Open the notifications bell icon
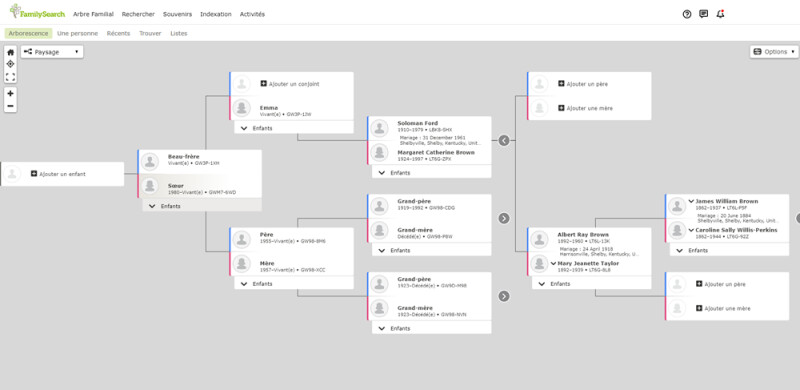 click(x=720, y=14)
